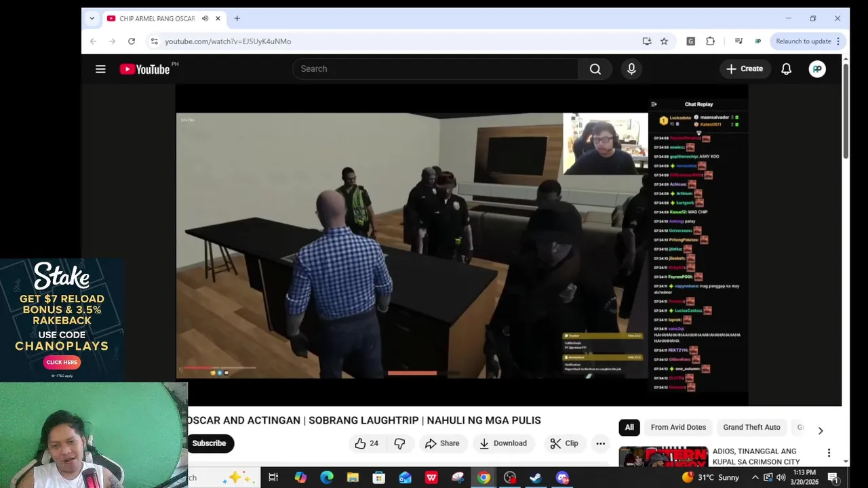Open File Explorer from the taskbar

point(353,478)
